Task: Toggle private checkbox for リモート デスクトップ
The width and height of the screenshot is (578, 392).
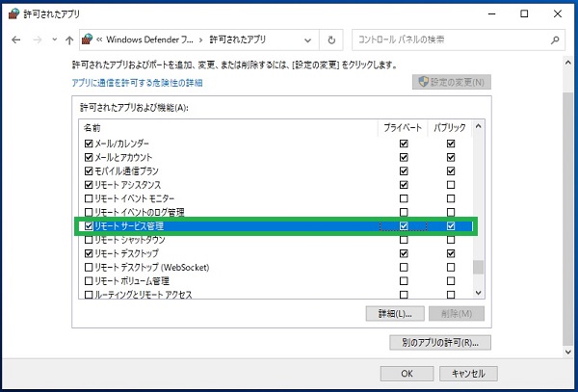Action: pyautogui.click(x=404, y=253)
